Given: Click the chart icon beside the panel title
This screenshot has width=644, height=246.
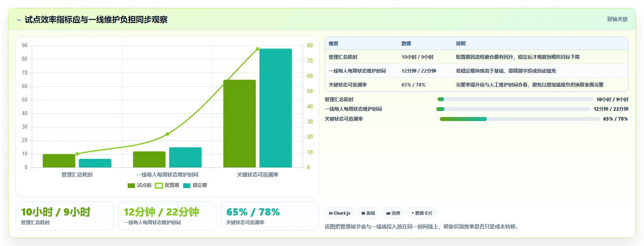Looking at the screenshot, I should (19, 20).
